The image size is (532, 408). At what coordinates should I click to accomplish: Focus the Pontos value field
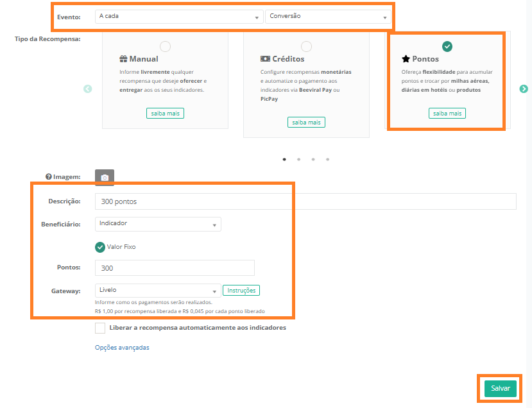(x=175, y=268)
